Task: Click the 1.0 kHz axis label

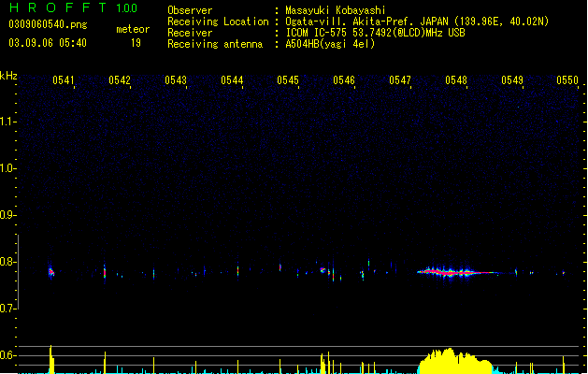Action: (x=7, y=168)
